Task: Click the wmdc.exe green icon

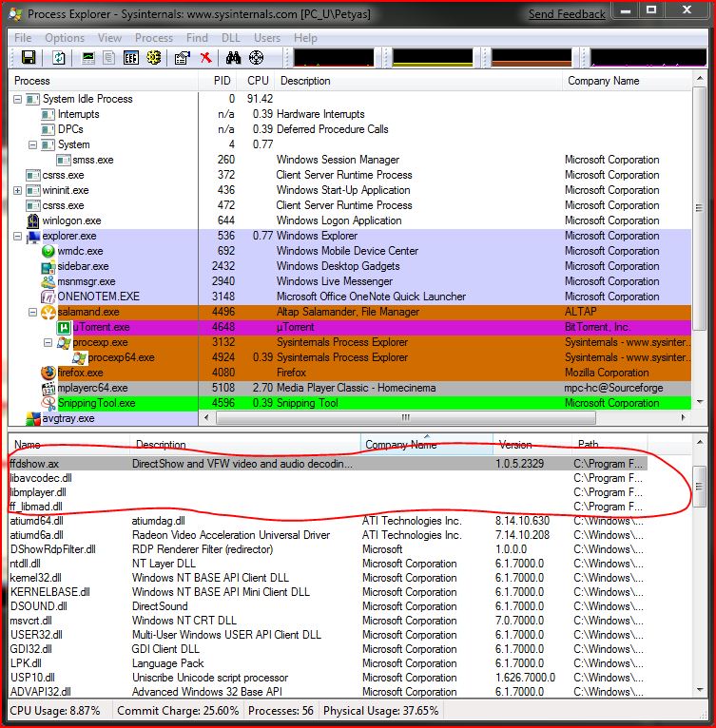Action: pos(48,251)
